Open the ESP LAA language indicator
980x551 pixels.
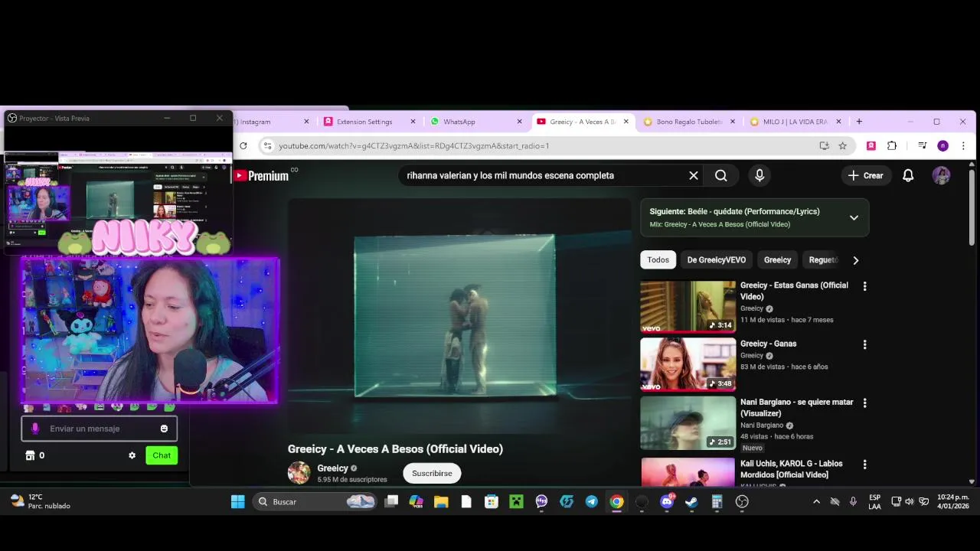tap(874, 502)
